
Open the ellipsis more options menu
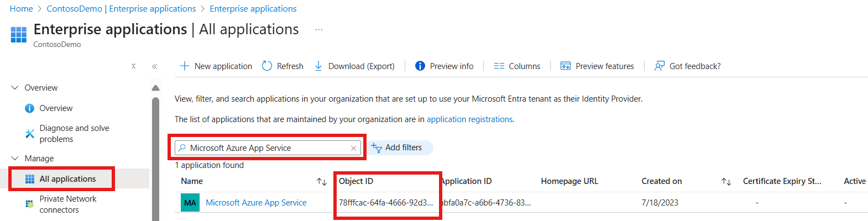pos(319,29)
